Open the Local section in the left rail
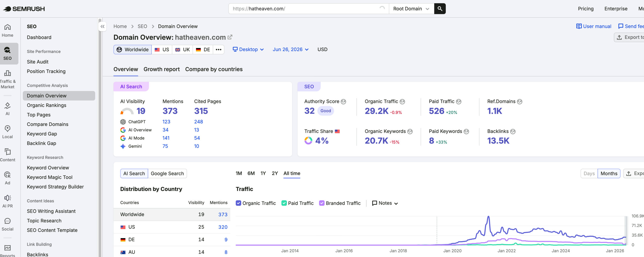The height and width of the screenshot is (257, 644). 8,132
